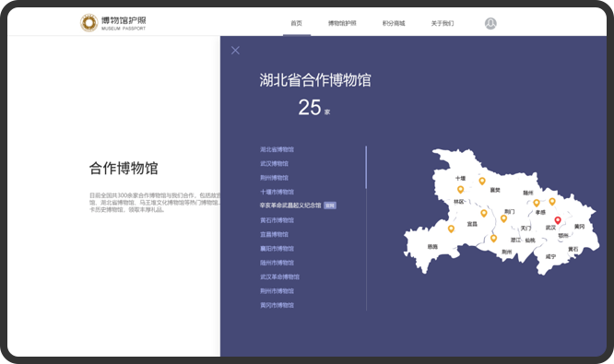Close the Hubei museums panel with X
The width and height of the screenshot is (614, 364).
pos(235,51)
